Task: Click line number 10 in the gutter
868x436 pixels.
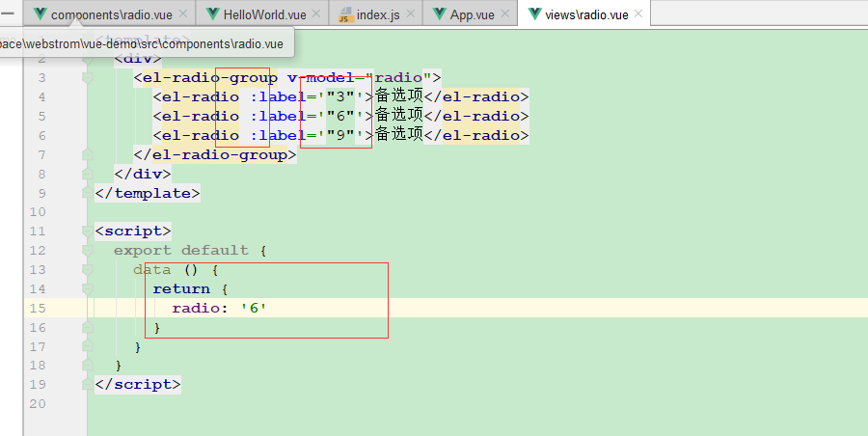Action: [38, 211]
